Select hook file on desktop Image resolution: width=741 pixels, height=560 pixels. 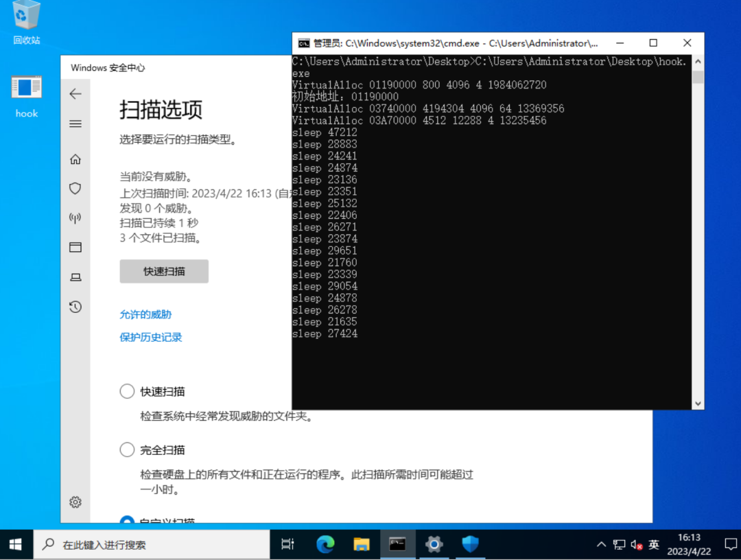click(27, 97)
